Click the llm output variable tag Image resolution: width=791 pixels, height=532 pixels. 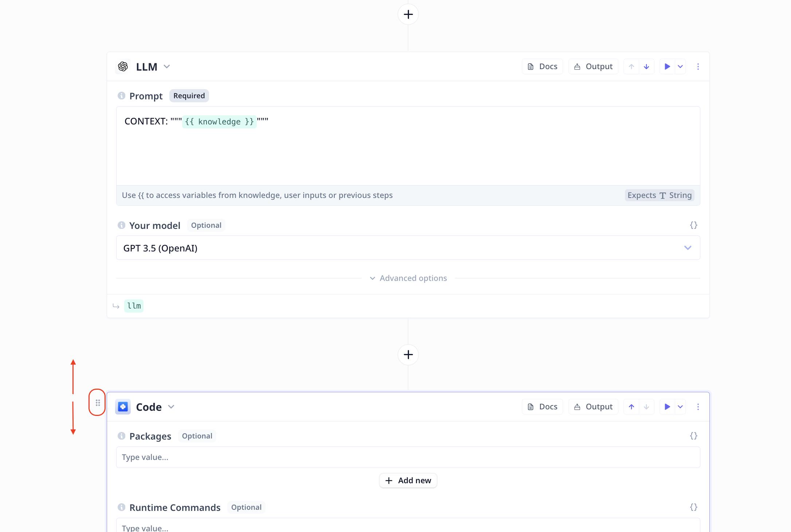click(x=134, y=306)
